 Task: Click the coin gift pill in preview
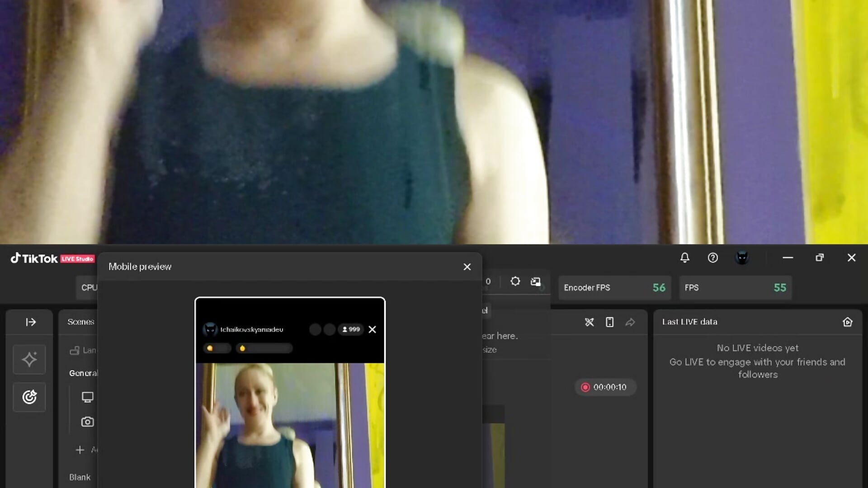pos(217,348)
